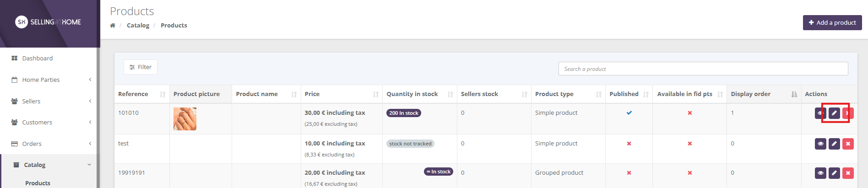
Task: Expand the Home Parties sidebar menu
Action: 50,80
